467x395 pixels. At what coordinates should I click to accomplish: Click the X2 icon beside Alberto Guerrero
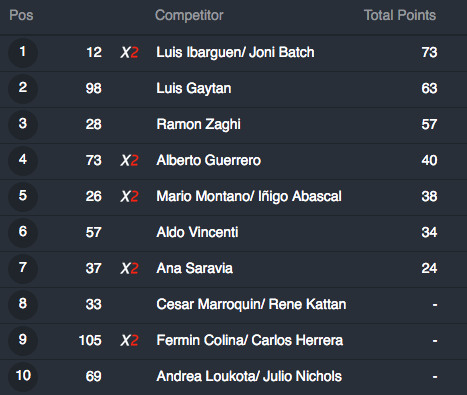point(129,161)
